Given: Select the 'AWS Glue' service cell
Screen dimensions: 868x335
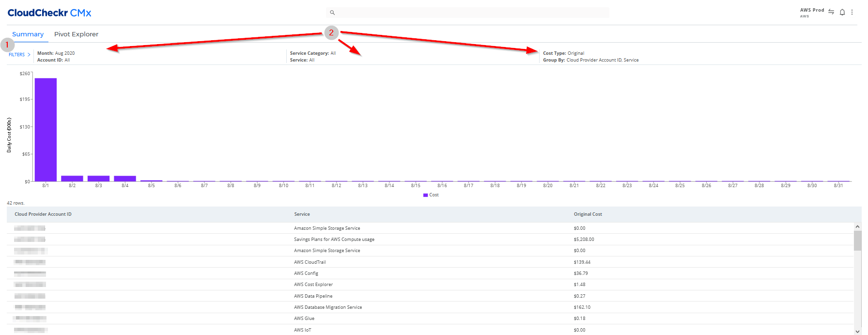Looking at the screenshot, I should (304, 319).
